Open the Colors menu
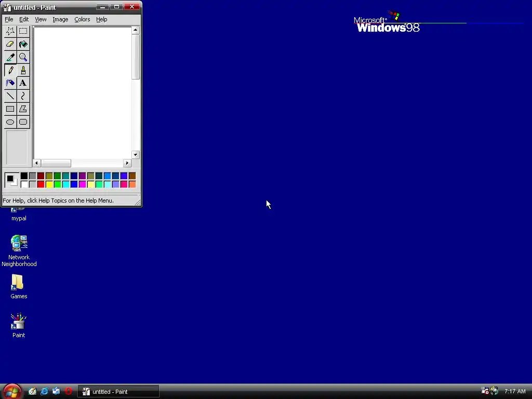 [82, 19]
